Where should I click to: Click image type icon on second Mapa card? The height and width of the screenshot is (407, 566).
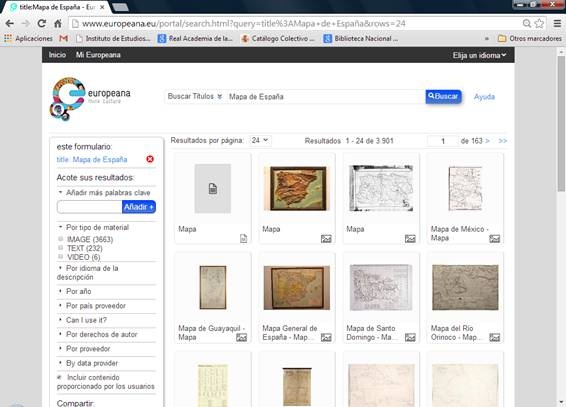[x=326, y=238]
